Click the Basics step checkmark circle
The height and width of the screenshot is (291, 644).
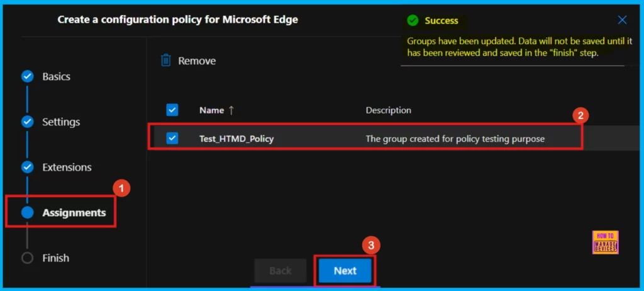[27, 77]
